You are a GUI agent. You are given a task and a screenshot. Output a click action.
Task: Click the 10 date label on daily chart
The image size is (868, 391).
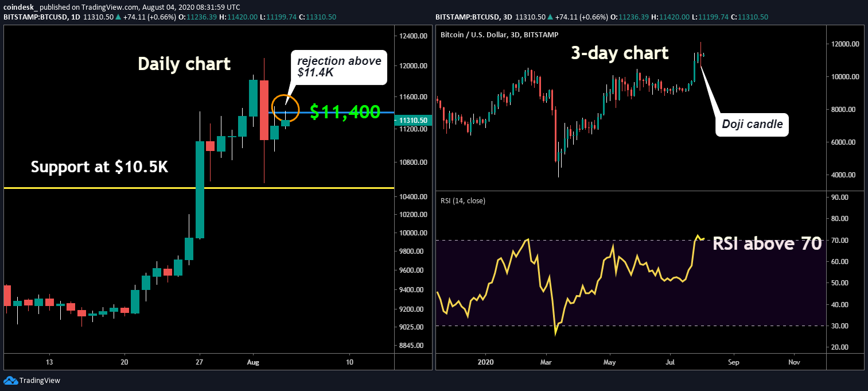point(349,362)
